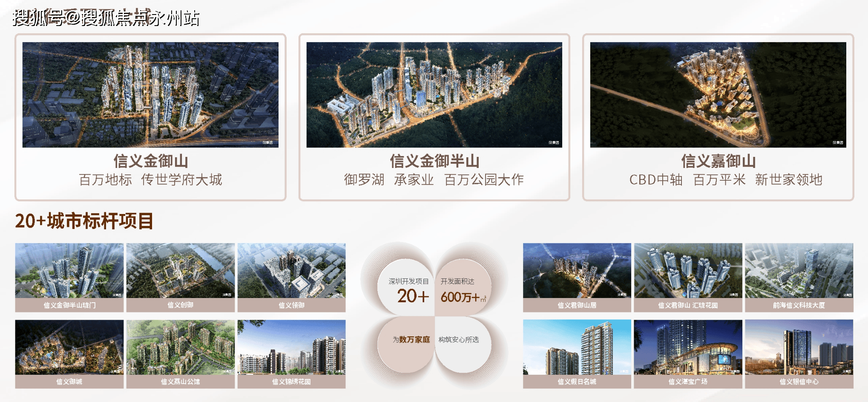Image resolution: width=868 pixels, height=402 pixels.
Task: Click the caption 前海信义科技大厦
Action: tap(799, 305)
